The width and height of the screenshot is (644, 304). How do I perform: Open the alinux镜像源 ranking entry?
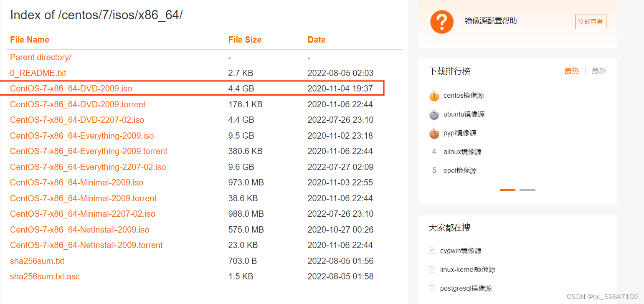(462, 152)
